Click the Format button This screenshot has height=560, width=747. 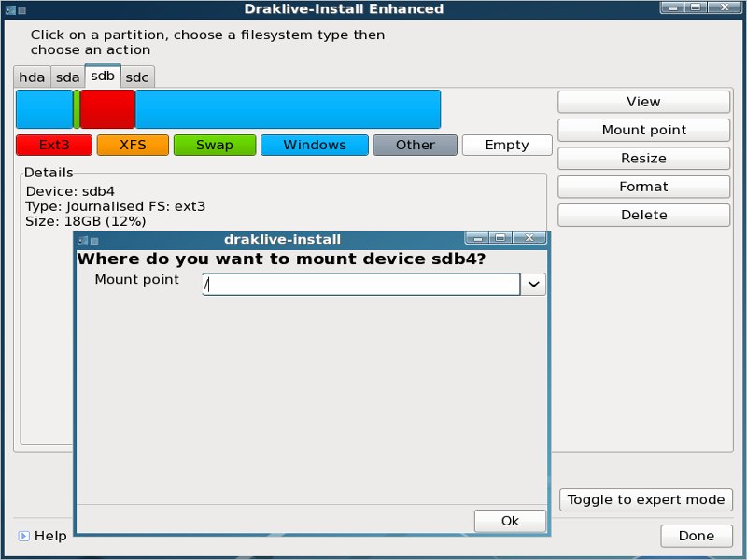643,187
